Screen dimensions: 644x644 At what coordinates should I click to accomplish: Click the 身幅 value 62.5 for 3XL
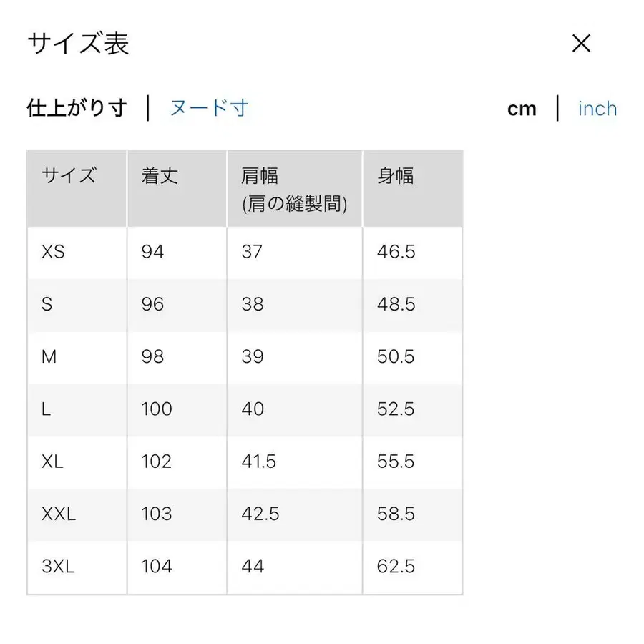[x=396, y=567]
